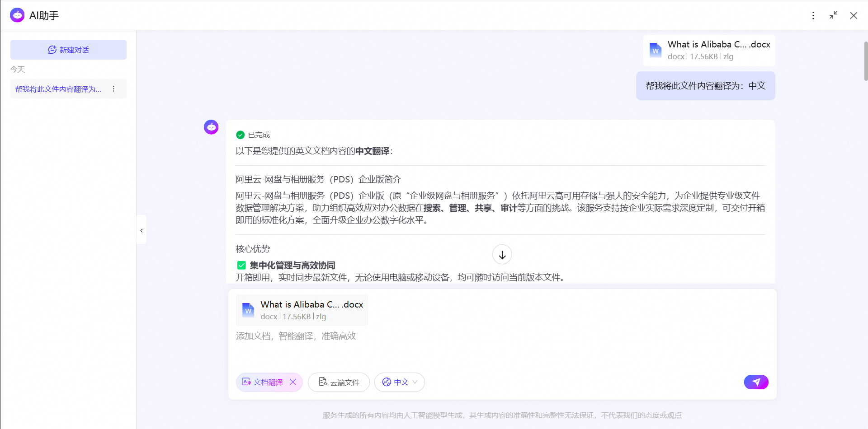Jump to bottom with the down arrow button
The image size is (868, 429).
point(502,255)
